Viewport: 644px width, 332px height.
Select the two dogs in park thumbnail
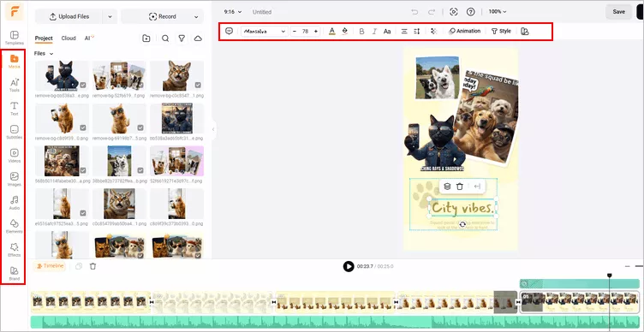tap(119, 161)
